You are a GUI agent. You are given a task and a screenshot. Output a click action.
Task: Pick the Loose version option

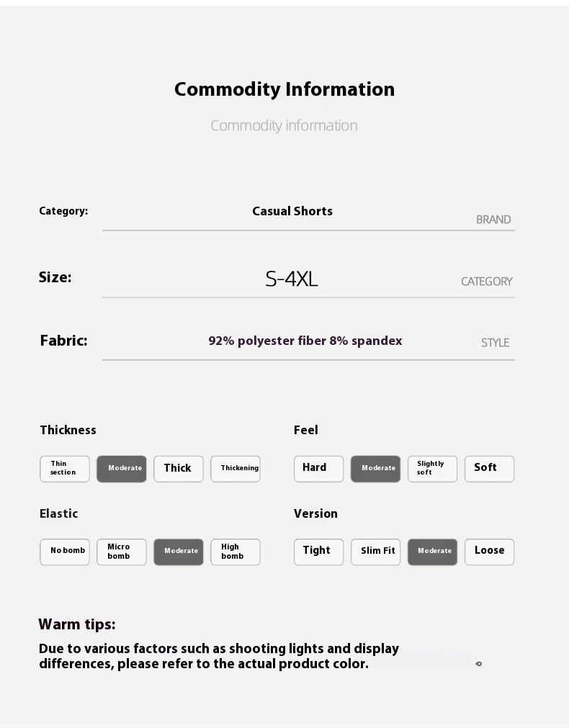click(490, 552)
